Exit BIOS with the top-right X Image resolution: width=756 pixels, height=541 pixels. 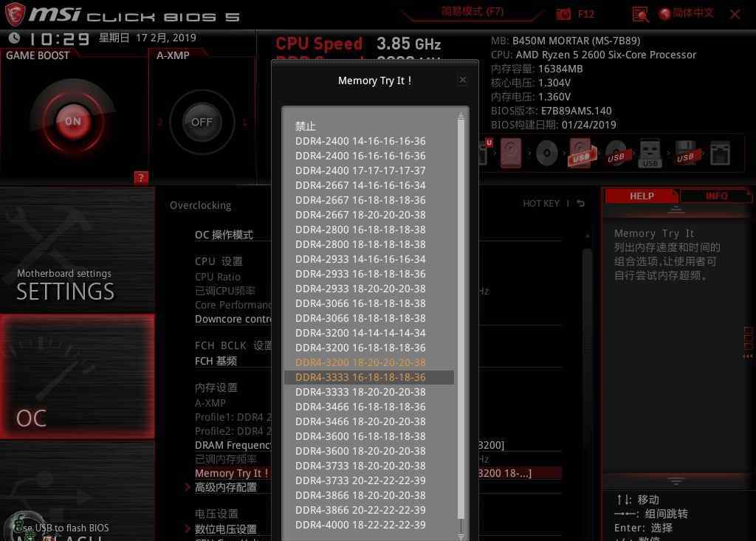[x=735, y=14]
